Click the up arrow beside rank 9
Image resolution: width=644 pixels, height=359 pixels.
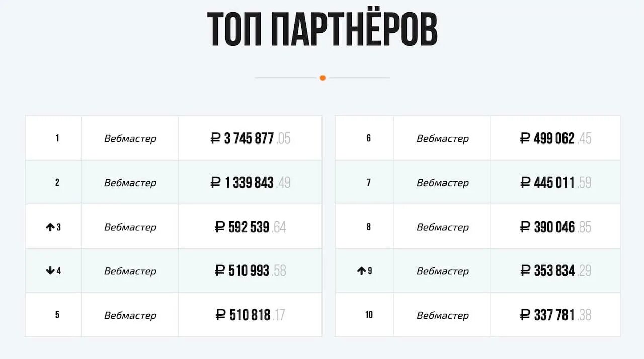point(361,271)
